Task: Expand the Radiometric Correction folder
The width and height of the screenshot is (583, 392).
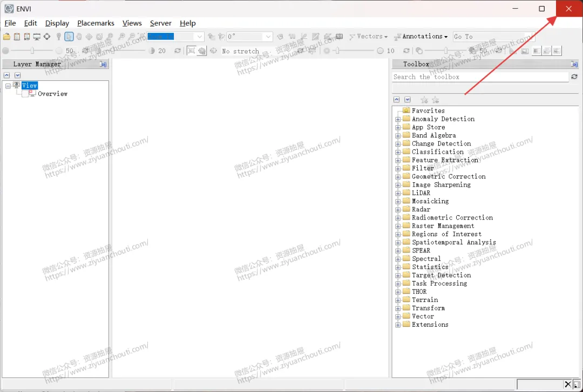Action: (x=398, y=218)
